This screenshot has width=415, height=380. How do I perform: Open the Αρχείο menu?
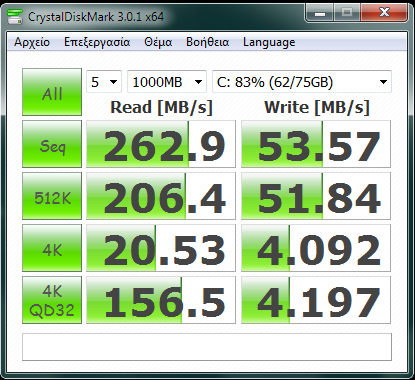[32, 42]
